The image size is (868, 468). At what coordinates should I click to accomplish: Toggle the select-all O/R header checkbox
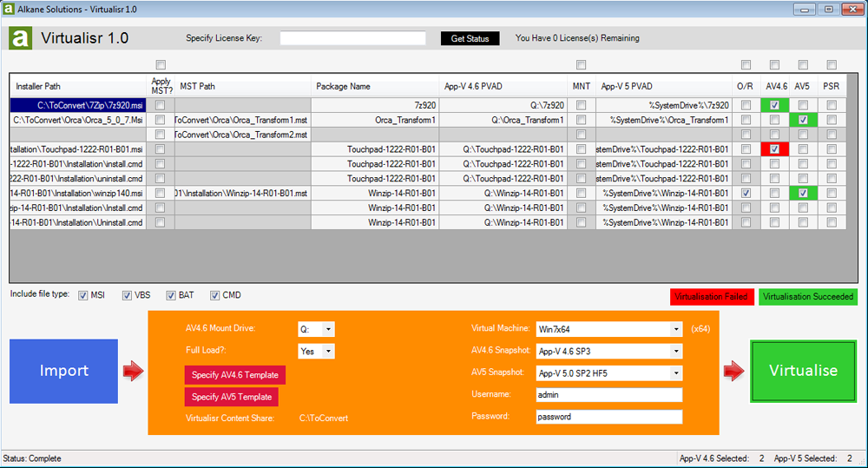(x=746, y=65)
